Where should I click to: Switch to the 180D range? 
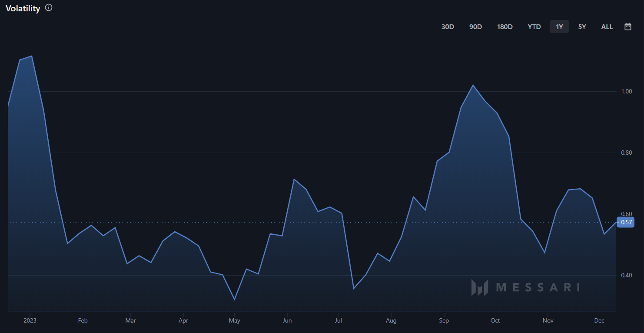(x=505, y=27)
